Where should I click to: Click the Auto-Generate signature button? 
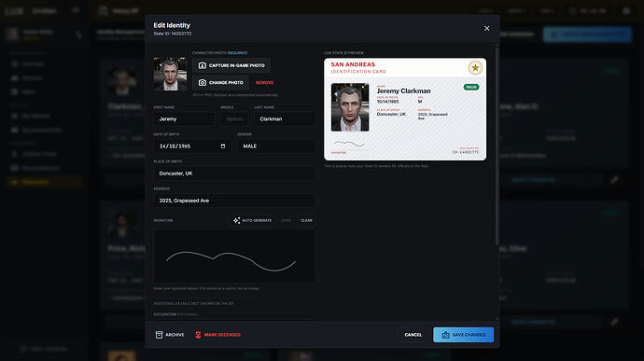[x=252, y=220]
